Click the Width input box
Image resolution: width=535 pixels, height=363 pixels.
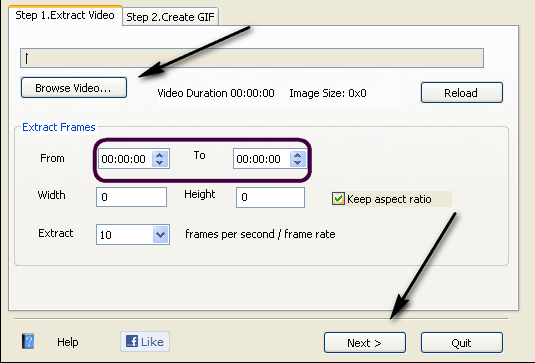[131, 197]
